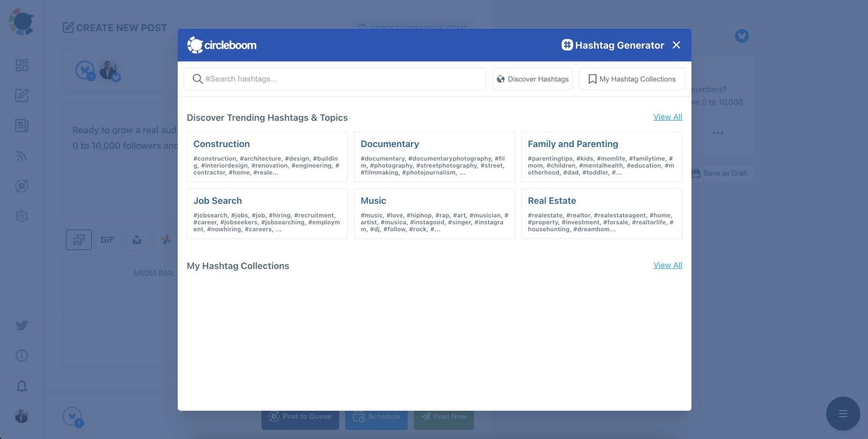Open My Hashtag Collections tab

point(632,79)
